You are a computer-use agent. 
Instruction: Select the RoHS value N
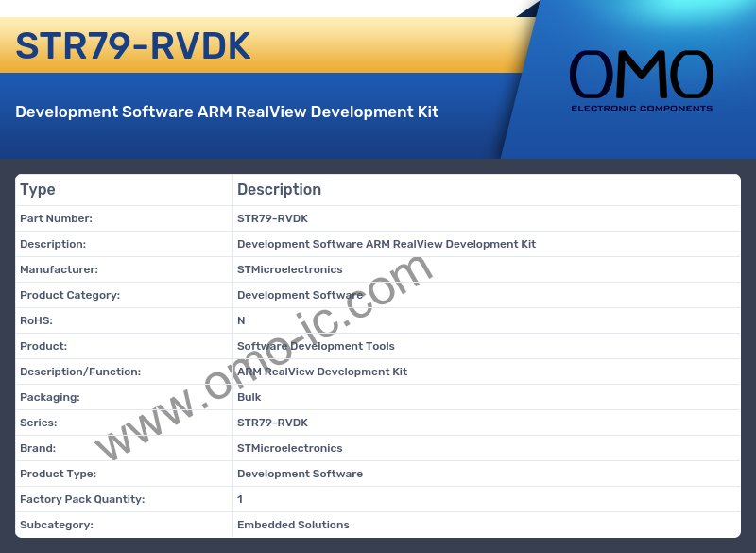tap(241, 320)
